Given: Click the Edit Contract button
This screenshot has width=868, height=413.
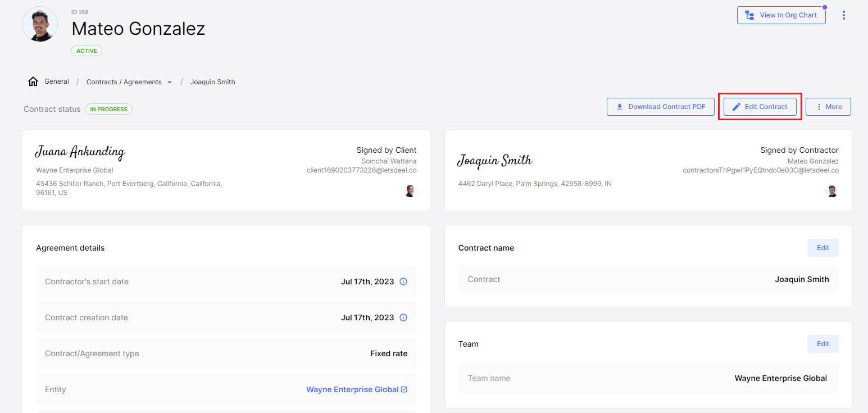Looking at the screenshot, I should coord(760,107).
